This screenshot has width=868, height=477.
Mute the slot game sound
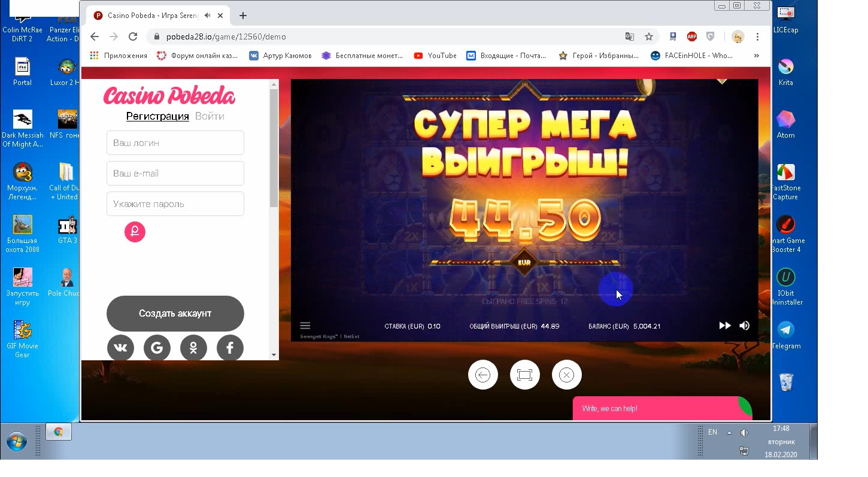click(x=744, y=326)
